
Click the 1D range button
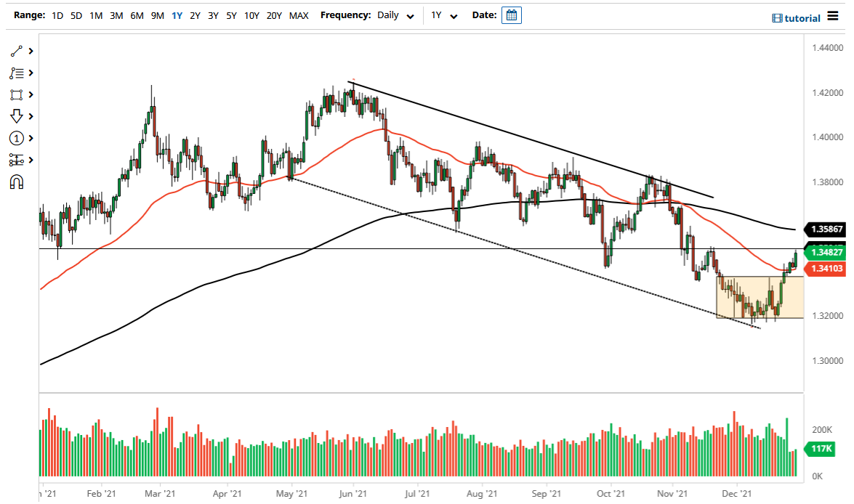56,15
